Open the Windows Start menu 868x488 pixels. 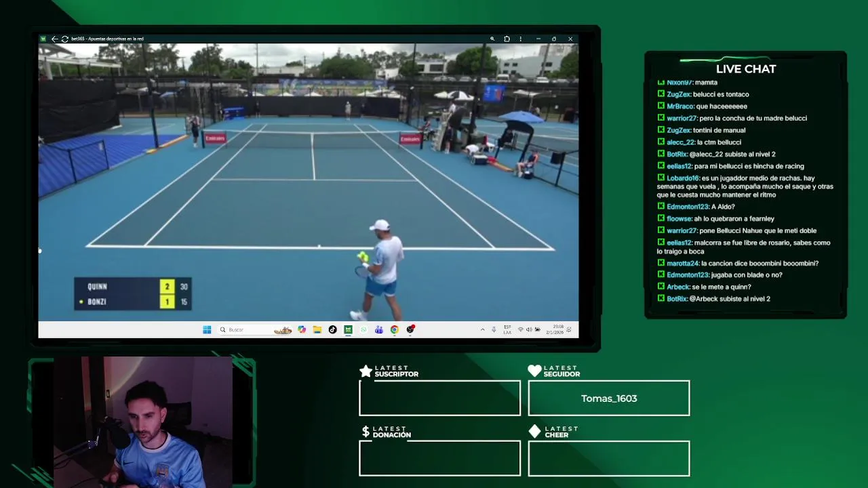pyautogui.click(x=207, y=329)
